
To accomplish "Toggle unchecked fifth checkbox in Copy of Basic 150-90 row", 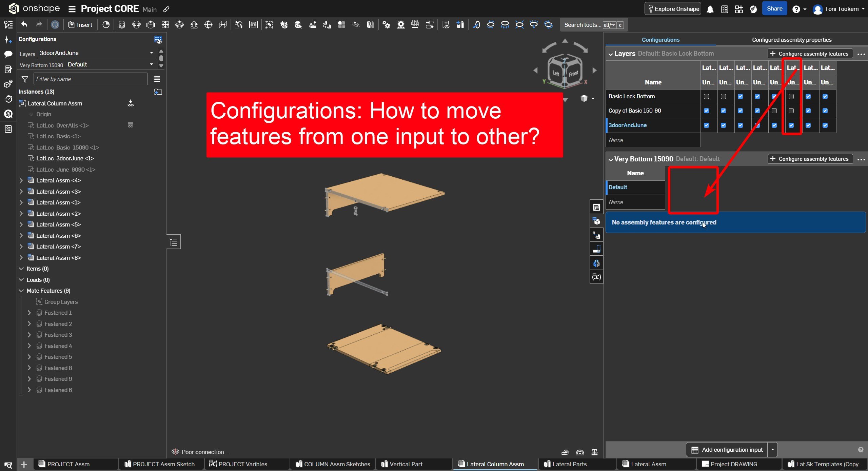I will [x=774, y=111].
